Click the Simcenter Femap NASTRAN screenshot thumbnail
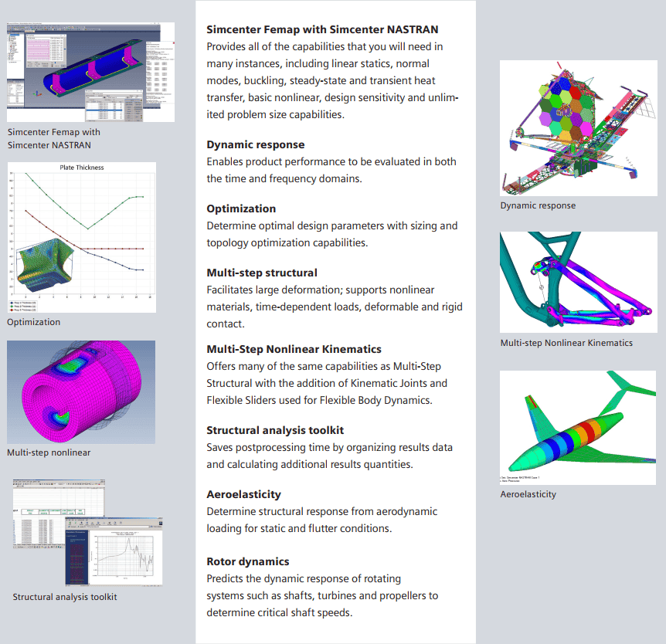The height and width of the screenshot is (644, 666). 90,72
